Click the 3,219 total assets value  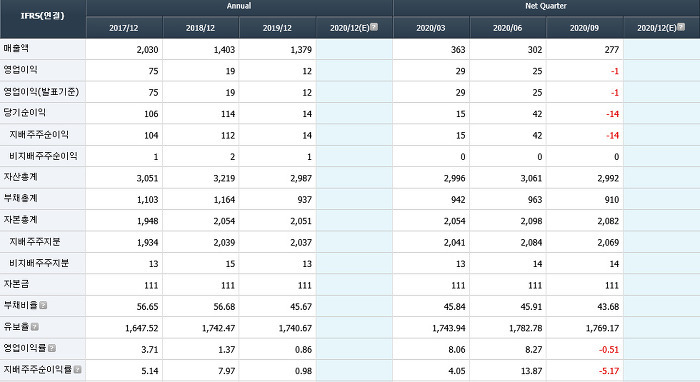pyautogui.click(x=224, y=178)
